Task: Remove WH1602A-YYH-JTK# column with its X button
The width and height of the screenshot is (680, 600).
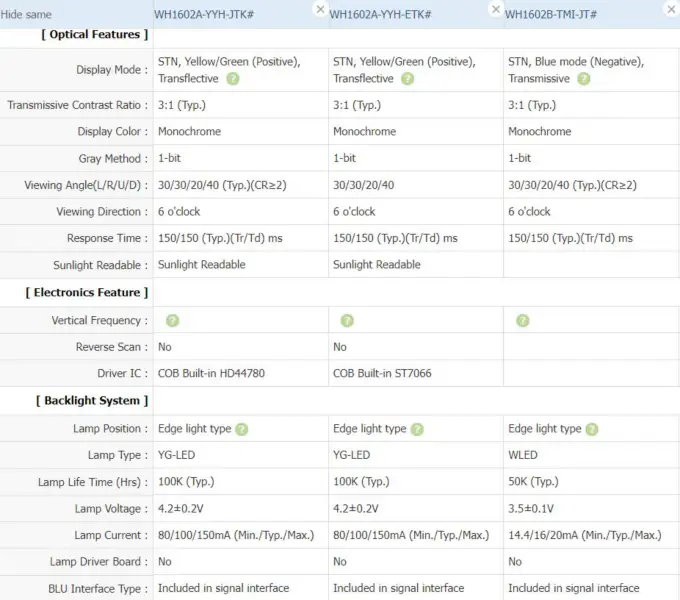Action: 320,9
